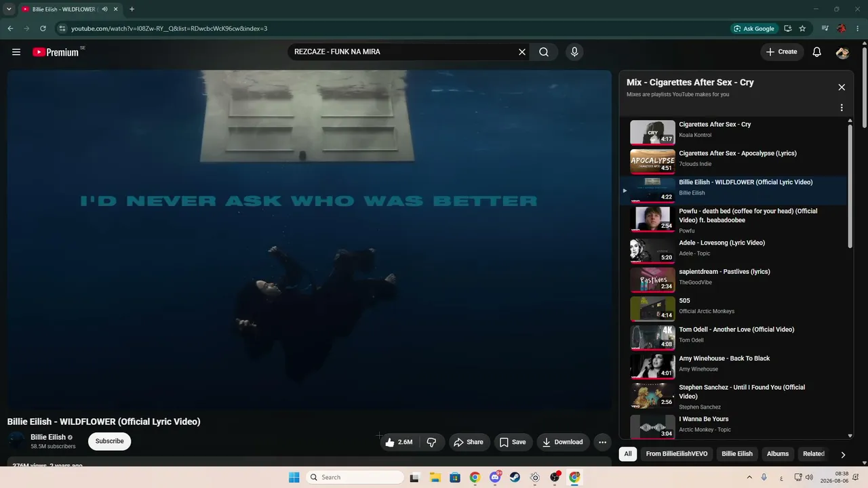Select the From BillieEilishVEVO chip
Viewport: 868px width, 488px height.
677,454
